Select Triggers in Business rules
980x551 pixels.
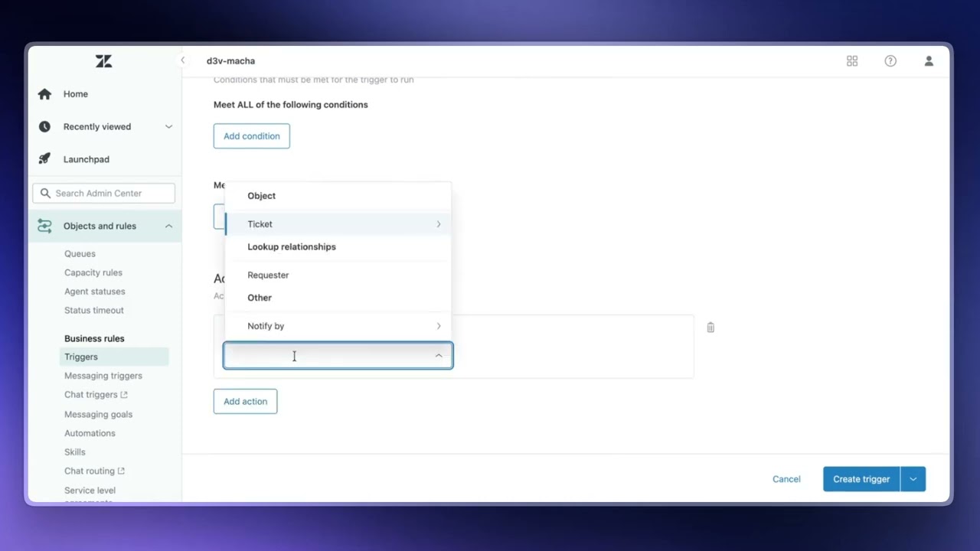[x=114, y=357]
